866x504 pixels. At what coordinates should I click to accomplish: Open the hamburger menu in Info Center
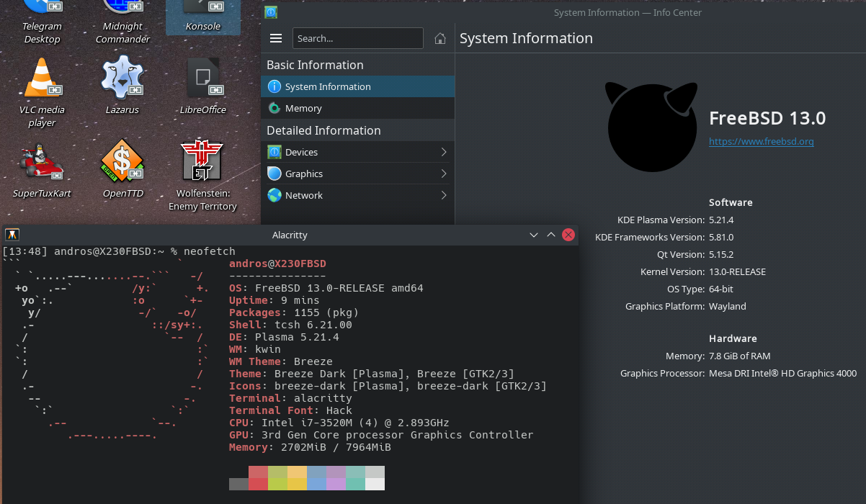(x=275, y=39)
